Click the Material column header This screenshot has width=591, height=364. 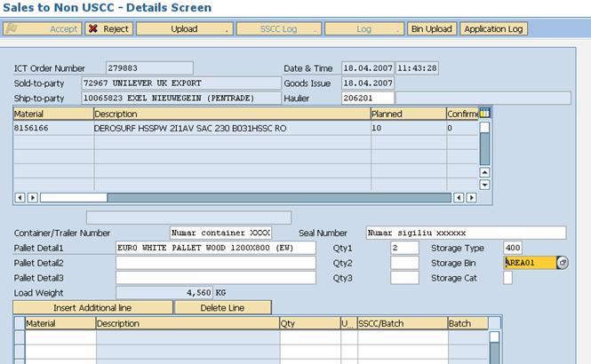click(52, 114)
